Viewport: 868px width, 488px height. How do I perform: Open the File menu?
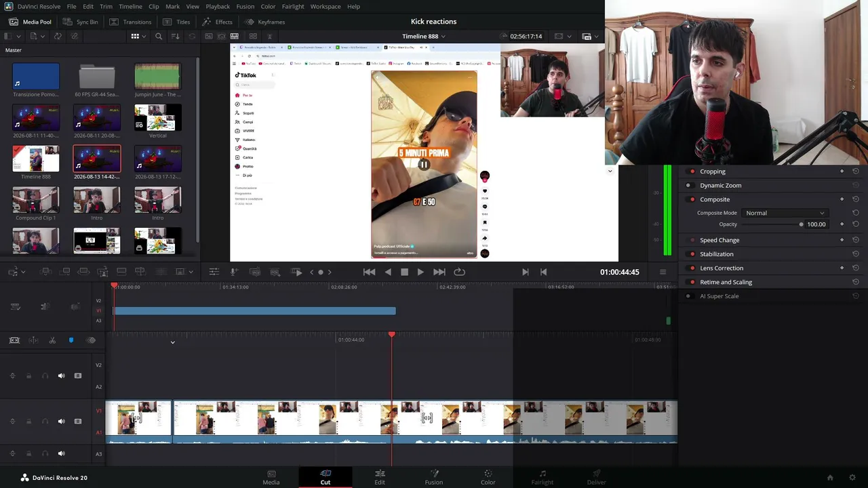click(71, 6)
